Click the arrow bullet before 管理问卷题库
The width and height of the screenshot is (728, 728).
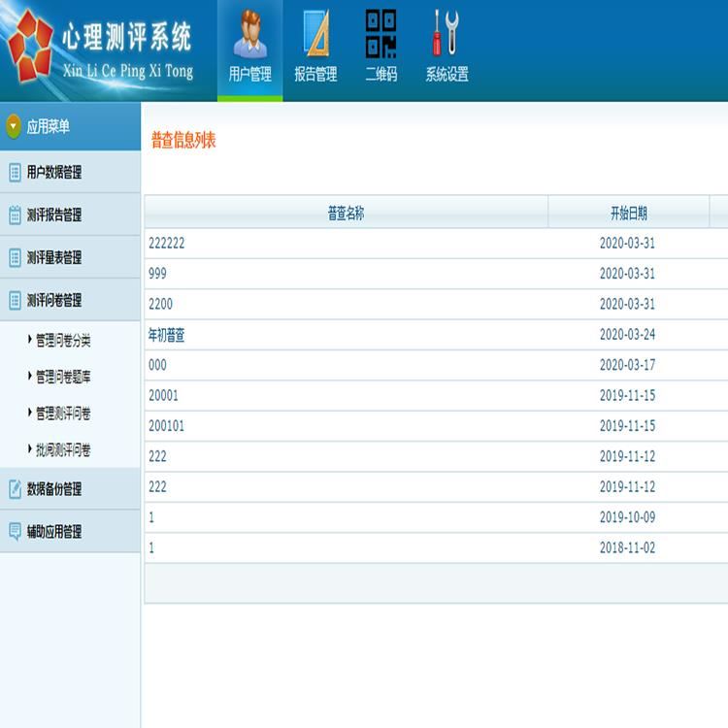pyautogui.click(x=30, y=376)
